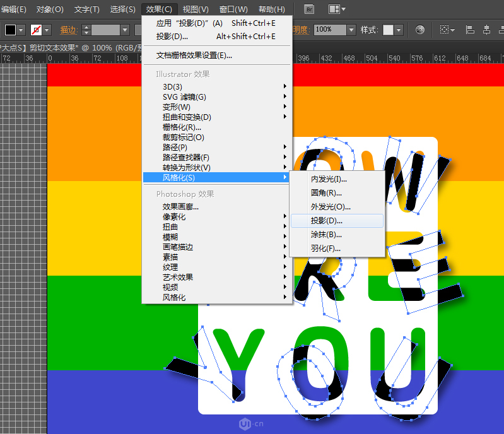504x434 pixels.
Task: Click the Horizontal Align Left icon
Action: pos(471,30)
